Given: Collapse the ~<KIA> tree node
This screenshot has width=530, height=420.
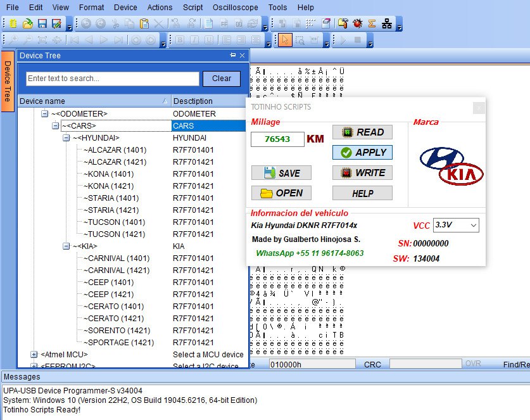Looking at the screenshot, I should 66,246.
